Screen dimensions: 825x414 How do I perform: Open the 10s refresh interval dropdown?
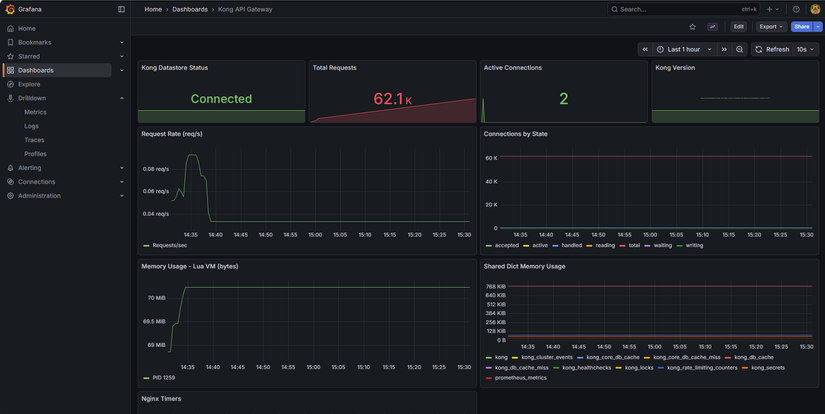click(806, 49)
